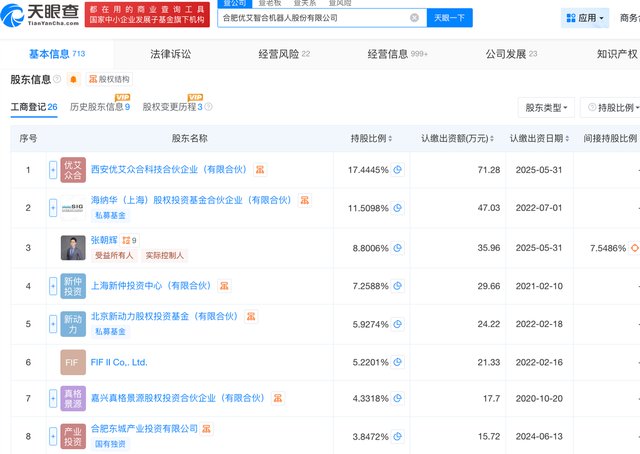Clear the search box with the X icon
This screenshot has width=640, height=454.
point(415,18)
